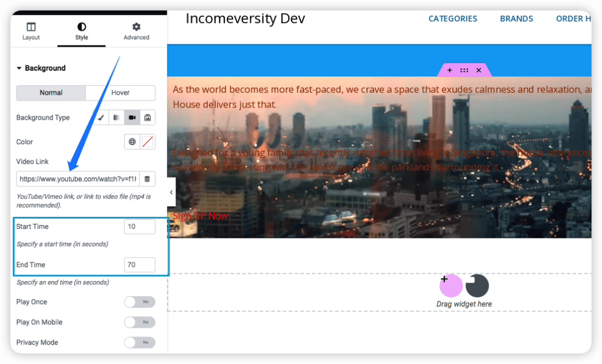
Task: Click the 'As the world becomes' paragraph
Action: 382,97
